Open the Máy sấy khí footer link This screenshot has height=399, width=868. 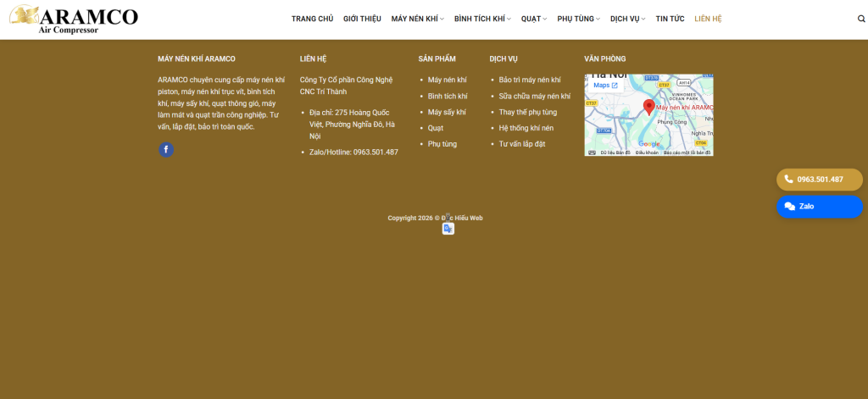447,113
